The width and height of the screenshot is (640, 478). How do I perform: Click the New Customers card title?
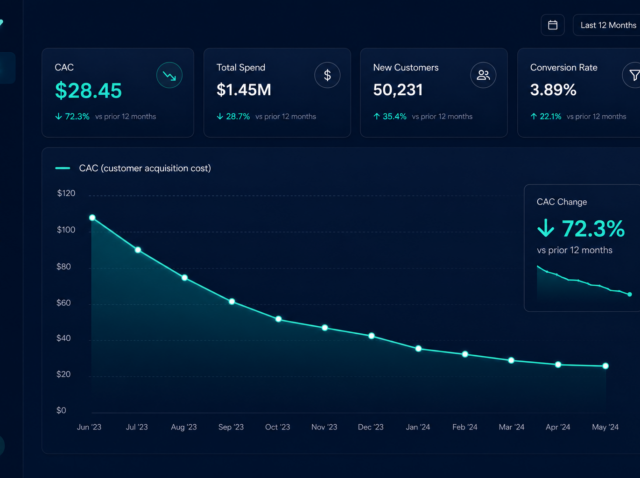pyautogui.click(x=406, y=67)
